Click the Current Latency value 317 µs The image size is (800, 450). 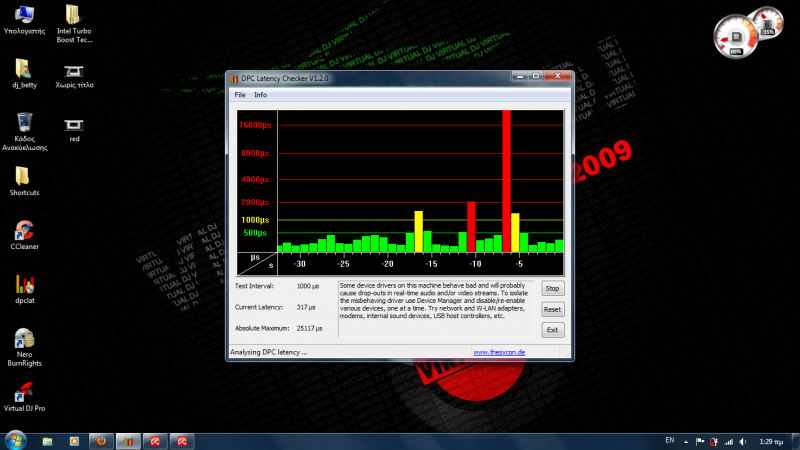306,308
